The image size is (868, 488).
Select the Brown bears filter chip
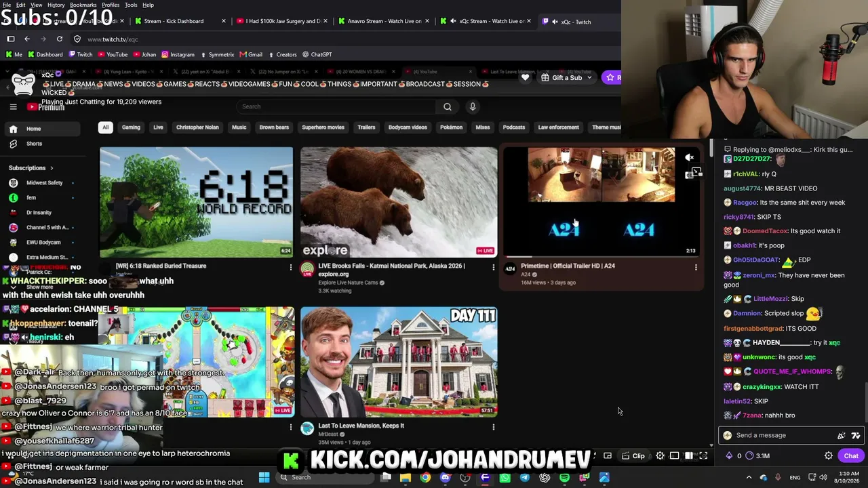(274, 127)
